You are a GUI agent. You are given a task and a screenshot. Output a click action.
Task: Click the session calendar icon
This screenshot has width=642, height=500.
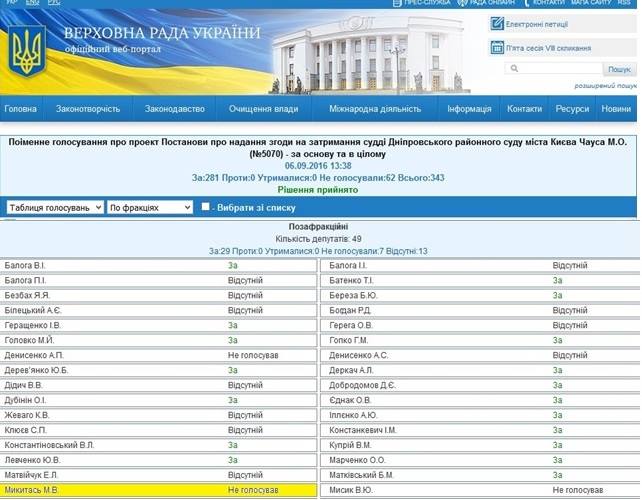coord(497,48)
